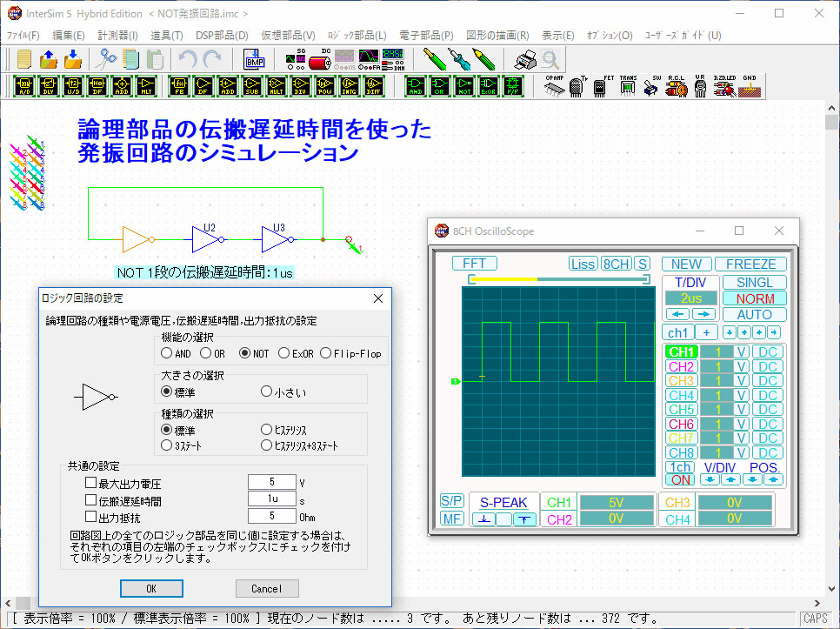Open the 編集(E) menu
The image size is (840, 629).
pos(69,36)
